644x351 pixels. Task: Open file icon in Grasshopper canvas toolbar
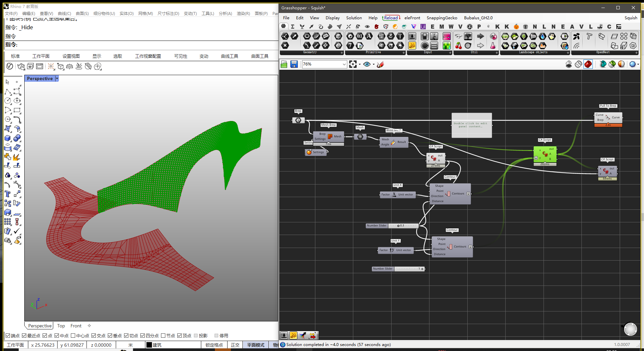(284, 64)
